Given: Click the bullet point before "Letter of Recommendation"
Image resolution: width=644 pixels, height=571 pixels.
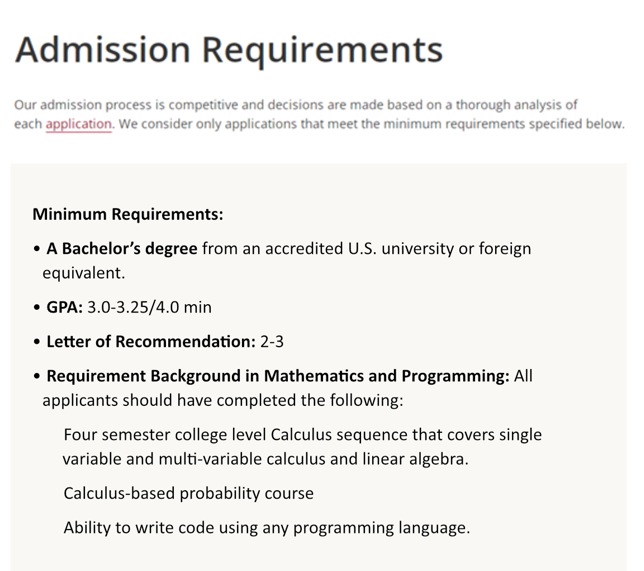Looking at the screenshot, I should point(37,342).
